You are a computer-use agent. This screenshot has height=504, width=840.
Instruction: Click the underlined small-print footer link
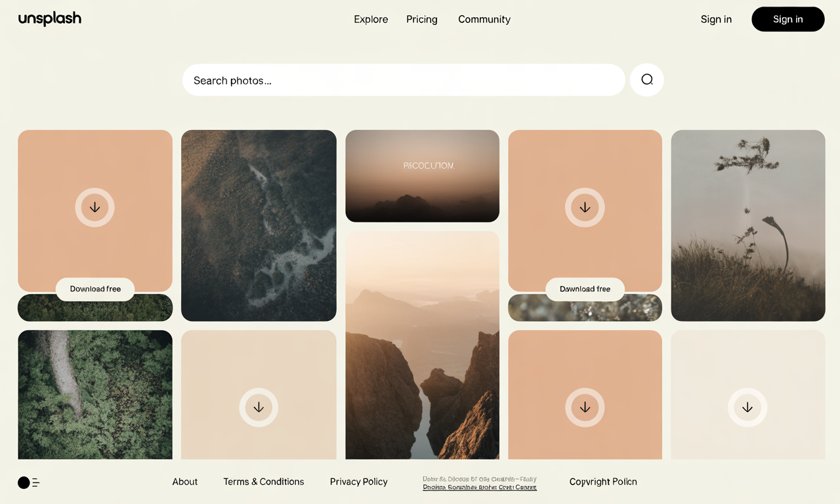pyautogui.click(x=480, y=487)
